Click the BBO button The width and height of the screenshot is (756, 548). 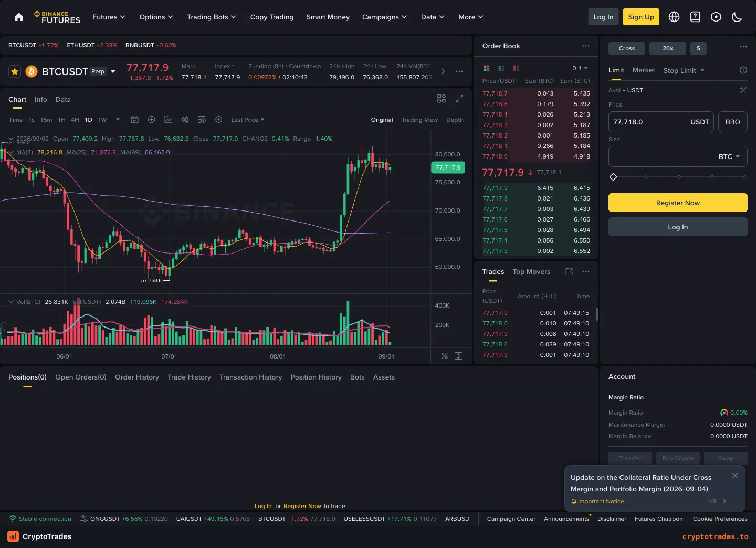(733, 122)
